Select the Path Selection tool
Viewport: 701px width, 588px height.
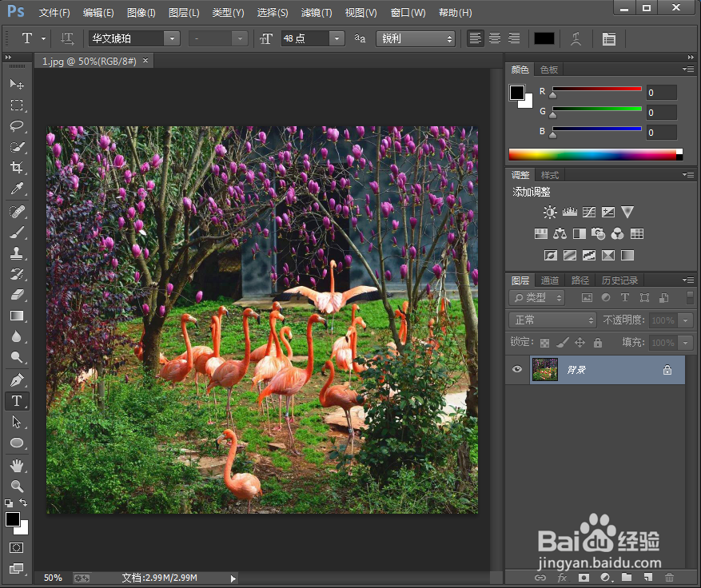coord(17,422)
